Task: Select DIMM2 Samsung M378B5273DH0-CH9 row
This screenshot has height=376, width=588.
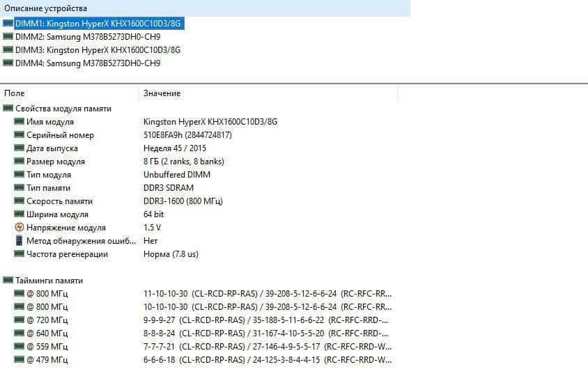Action: pyautogui.click(x=88, y=37)
